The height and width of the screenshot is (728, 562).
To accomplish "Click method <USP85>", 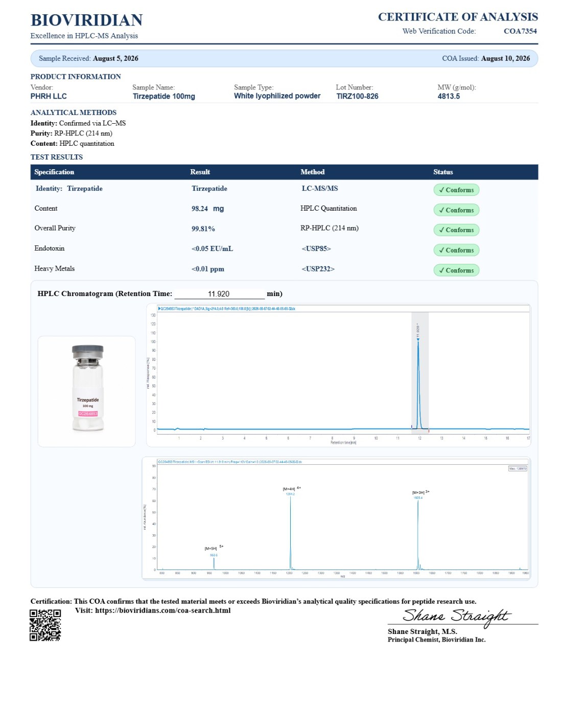I will pos(316,248).
